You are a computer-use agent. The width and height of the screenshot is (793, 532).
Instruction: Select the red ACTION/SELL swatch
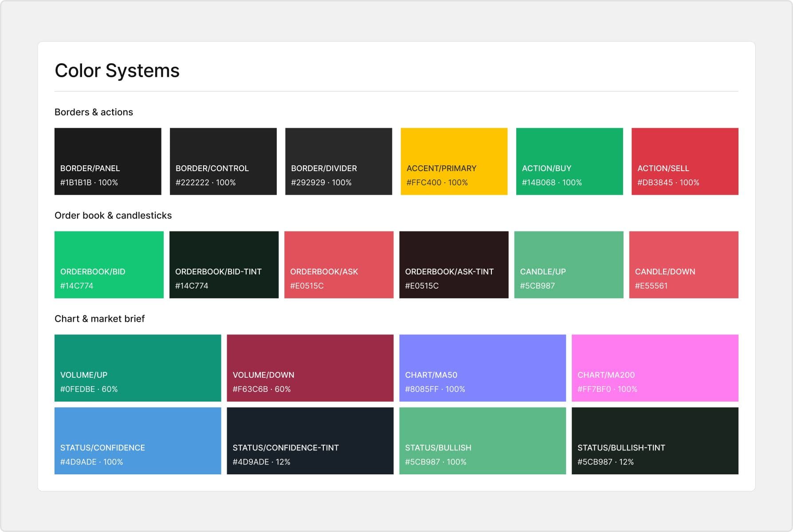pyautogui.click(x=685, y=161)
